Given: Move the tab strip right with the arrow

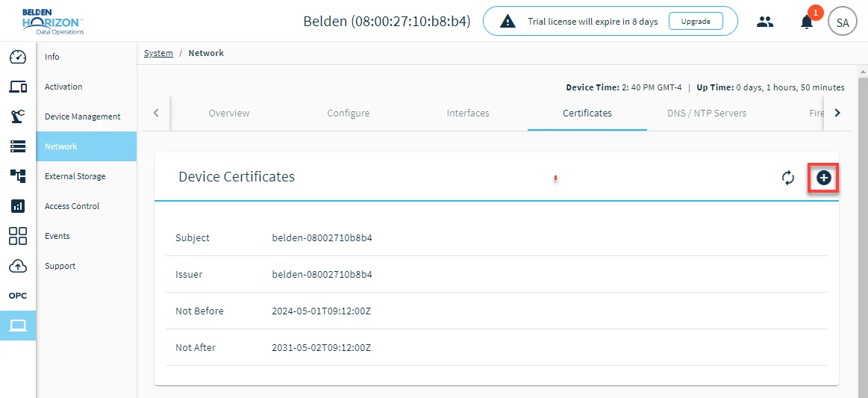Looking at the screenshot, I should point(837,113).
